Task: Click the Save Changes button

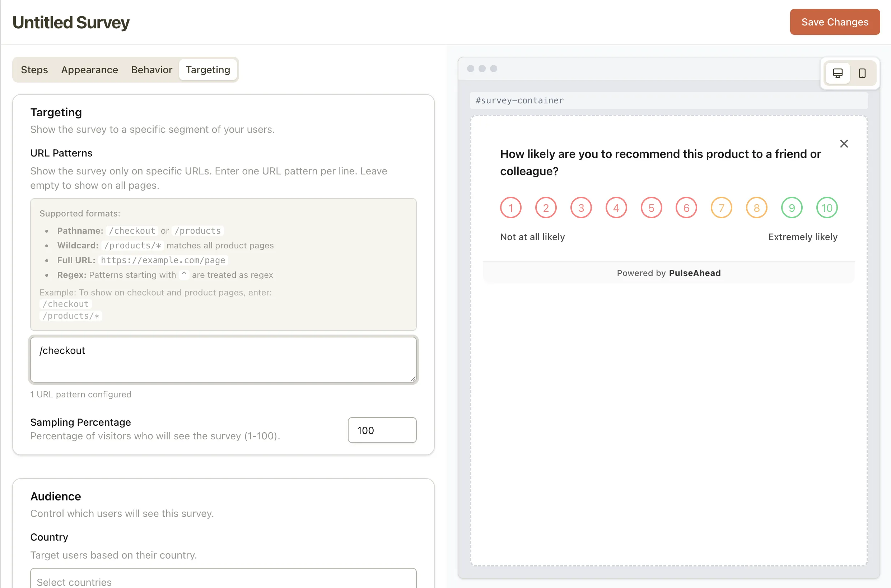Action: tap(835, 22)
